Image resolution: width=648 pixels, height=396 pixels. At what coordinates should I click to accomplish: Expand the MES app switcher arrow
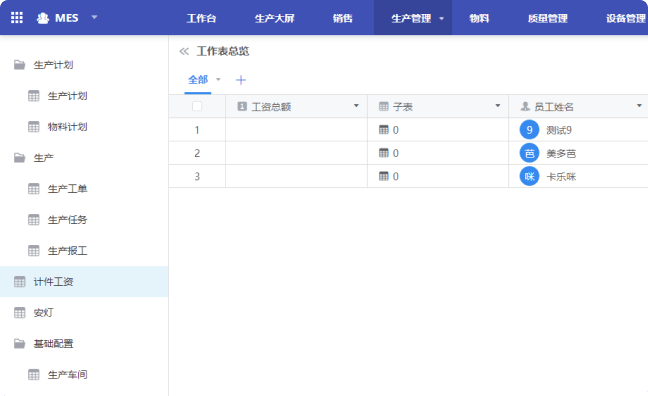pos(94,17)
